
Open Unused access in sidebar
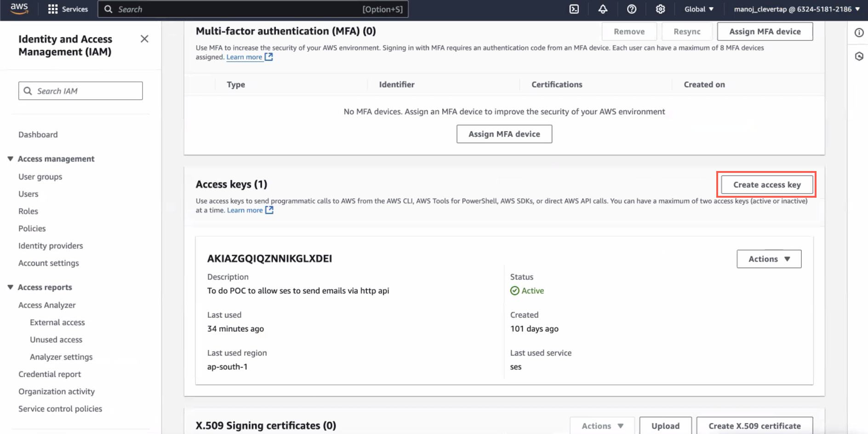click(56, 340)
